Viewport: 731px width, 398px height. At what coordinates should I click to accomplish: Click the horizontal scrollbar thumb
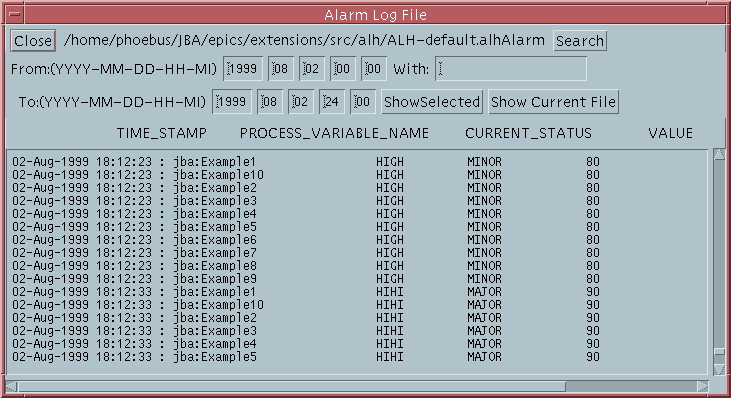291,386
